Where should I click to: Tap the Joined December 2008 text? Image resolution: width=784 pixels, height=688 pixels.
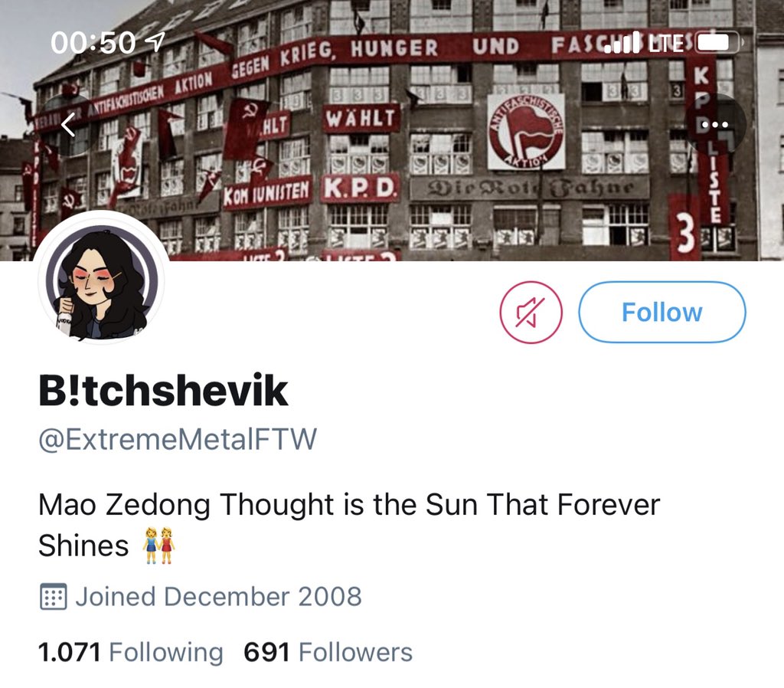(x=218, y=596)
